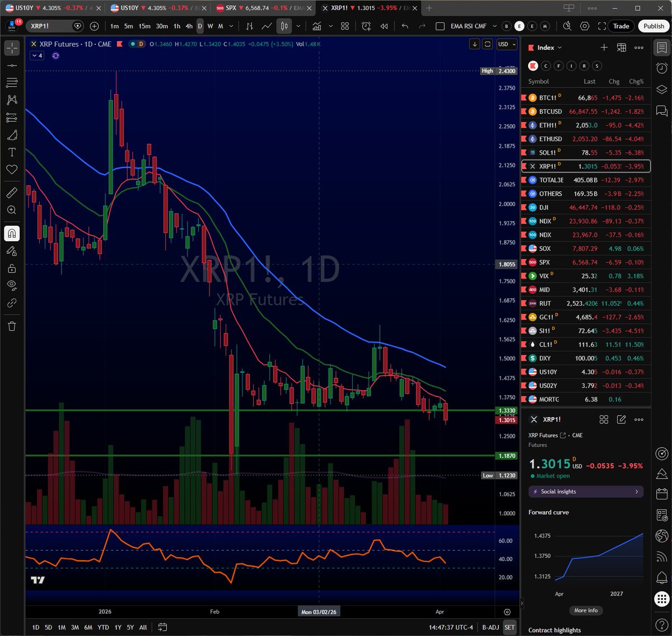Click the XRP1! symbol search field

coord(50,26)
